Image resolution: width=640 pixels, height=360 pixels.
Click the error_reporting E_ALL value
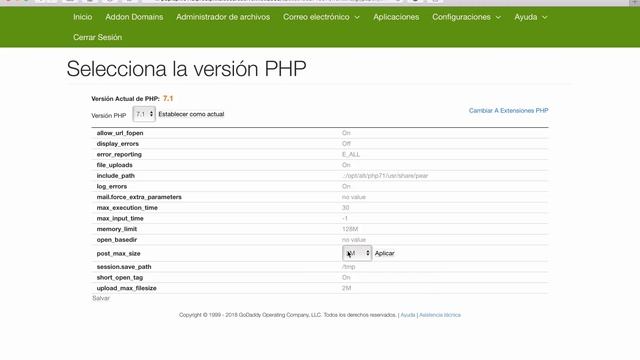(x=351, y=154)
